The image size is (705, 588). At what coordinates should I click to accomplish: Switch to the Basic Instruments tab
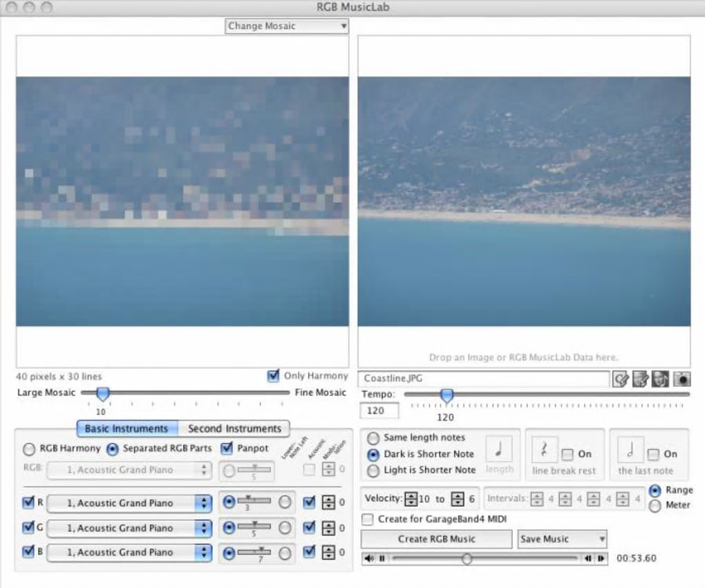click(x=127, y=428)
